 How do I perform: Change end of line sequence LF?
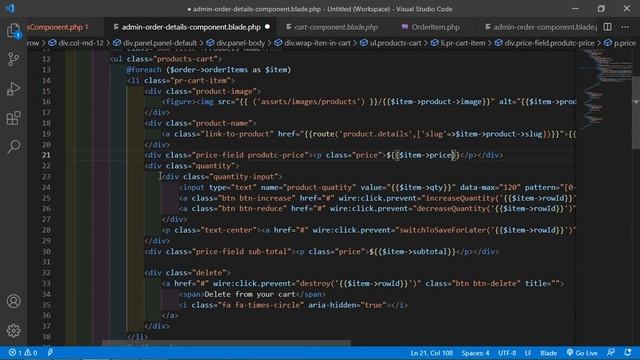528,353
